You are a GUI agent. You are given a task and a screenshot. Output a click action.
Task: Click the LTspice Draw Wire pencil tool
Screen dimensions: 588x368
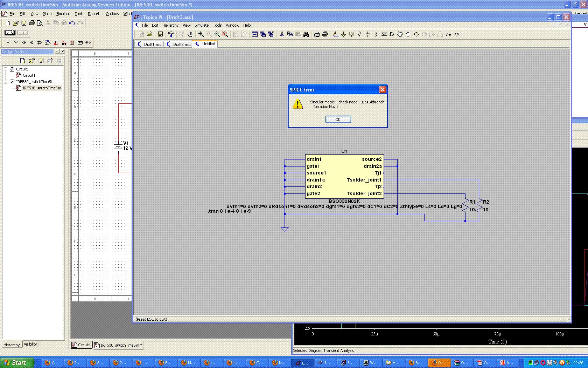pyautogui.click(x=335, y=34)
